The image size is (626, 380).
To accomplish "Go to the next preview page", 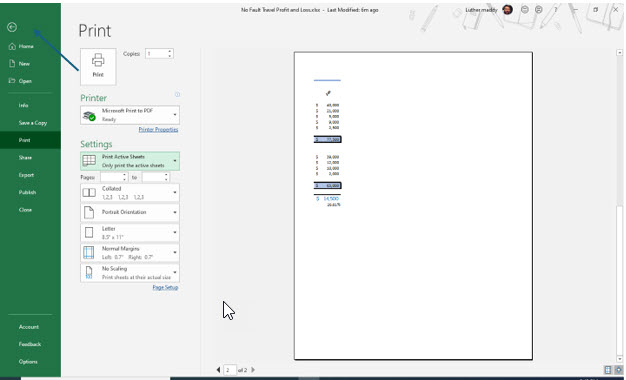I will 253,370.
